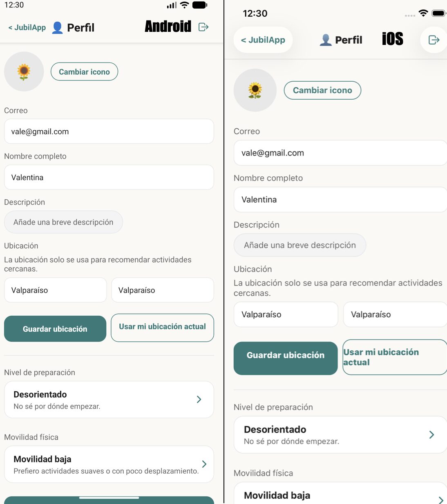Expand Movilidad física selector on Android

click(x=109, y=464)
